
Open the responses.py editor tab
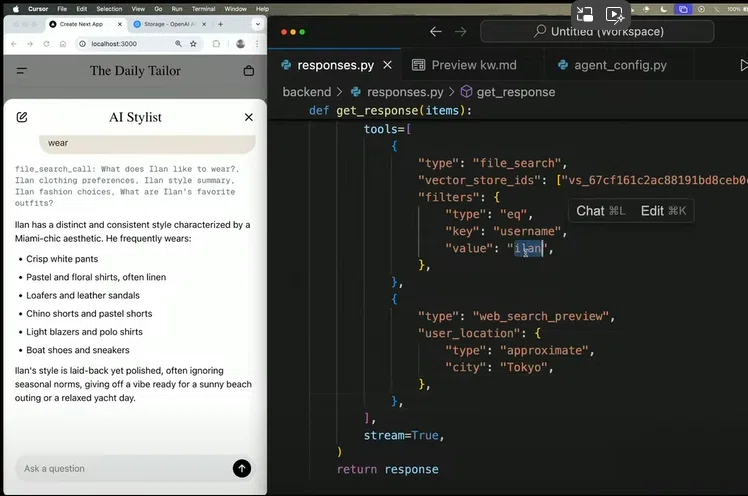(335, 65)
